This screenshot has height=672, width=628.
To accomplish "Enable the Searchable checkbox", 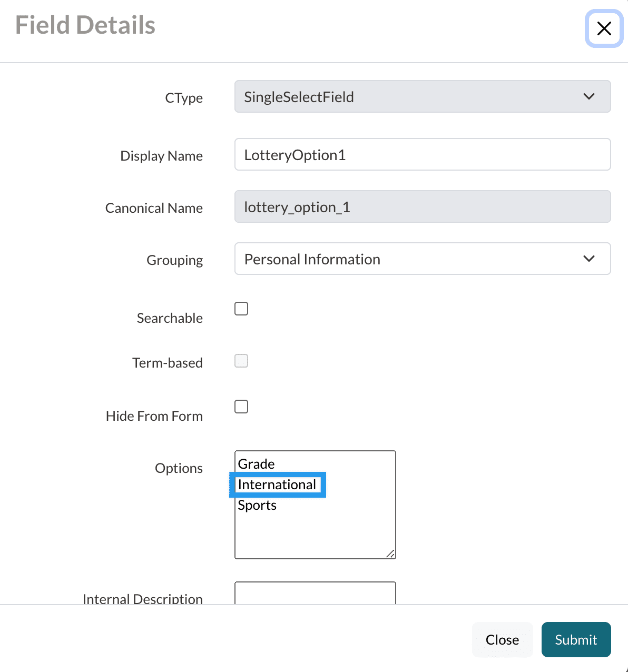I will 241,309.
